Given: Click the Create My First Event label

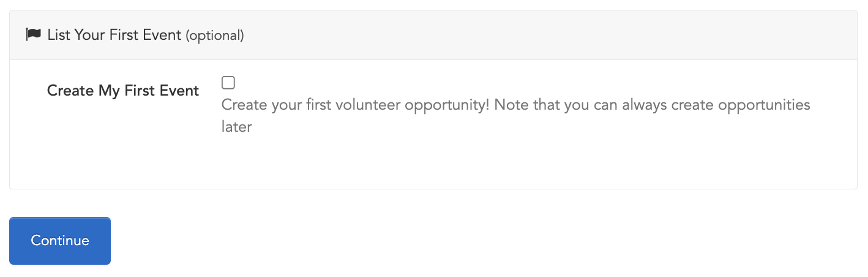Looking at the screenshot, I should pyautogui.click(x=123, y=91).
